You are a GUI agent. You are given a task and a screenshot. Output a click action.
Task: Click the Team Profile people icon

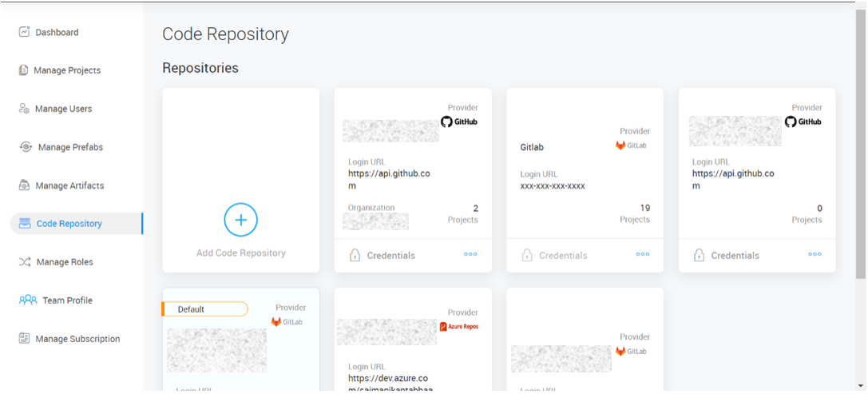28,300
